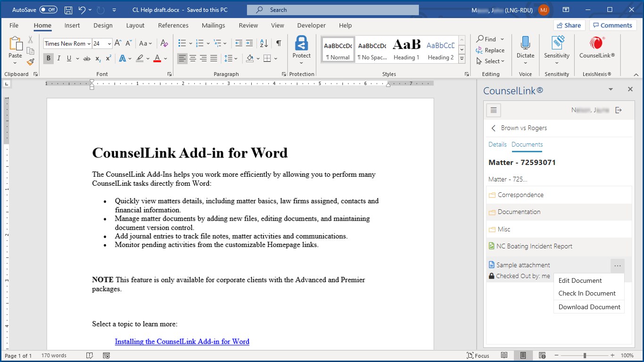Center align the paragraph text

pyautogui.click(x=192, y=58)
